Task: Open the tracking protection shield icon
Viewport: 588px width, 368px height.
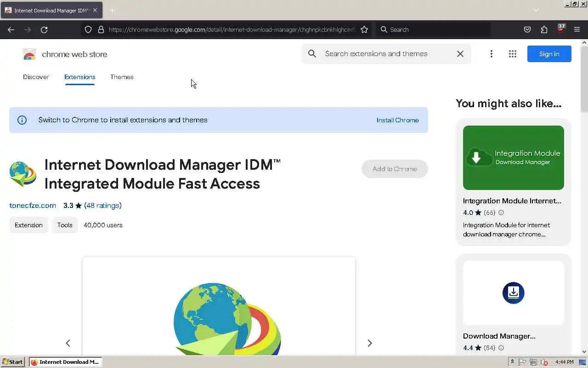Action: (x=88, y=29)
